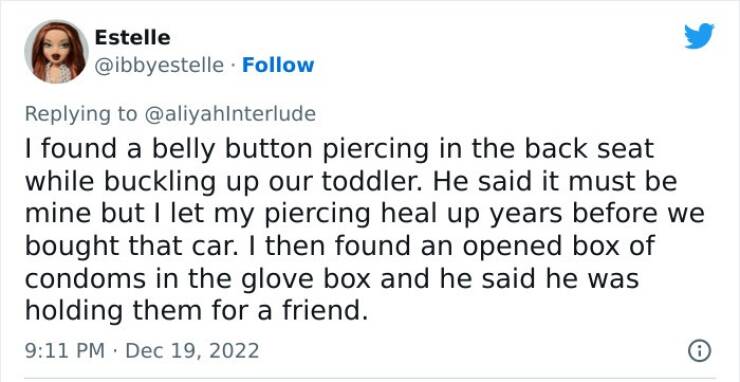The width and height of the screenshot is (740, 382).
Task: Click the phrase "opened box of"
Action: [559, 246]
